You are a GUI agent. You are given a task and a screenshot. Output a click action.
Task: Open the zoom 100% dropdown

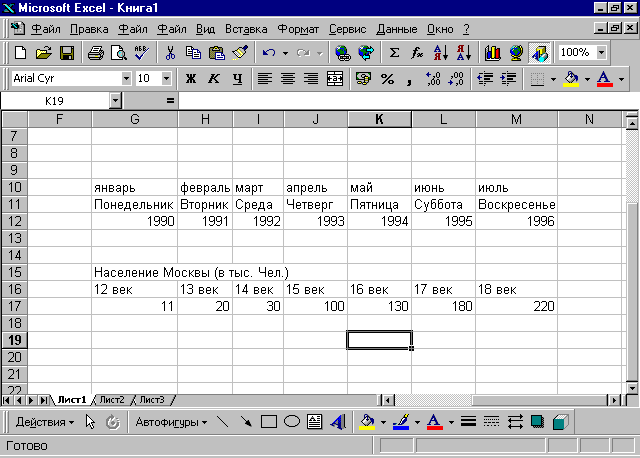coord(601,52)
